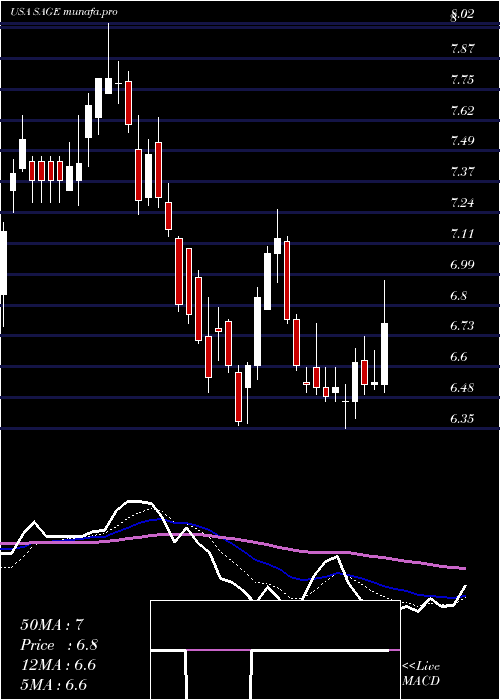Click the 7.62 price axis label
The height and width of the screenshot is (700, 500).
pos(462,110)
